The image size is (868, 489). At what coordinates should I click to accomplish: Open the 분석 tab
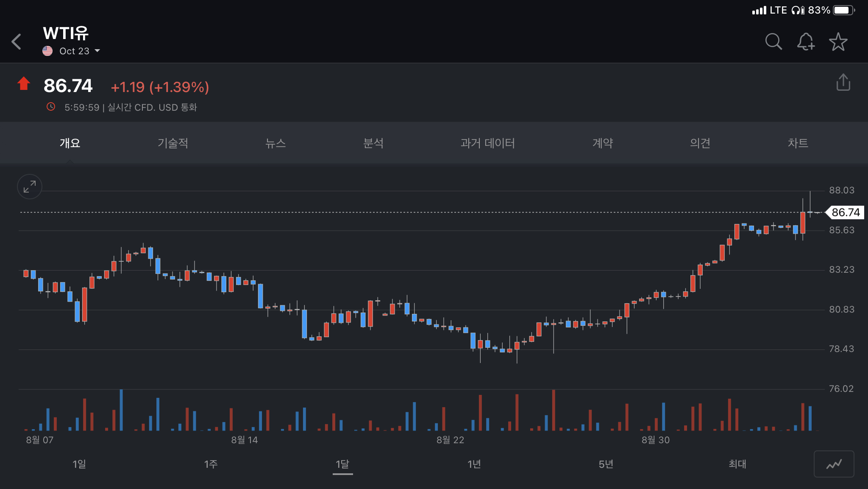pyautogui.click(x=373, y=143)
